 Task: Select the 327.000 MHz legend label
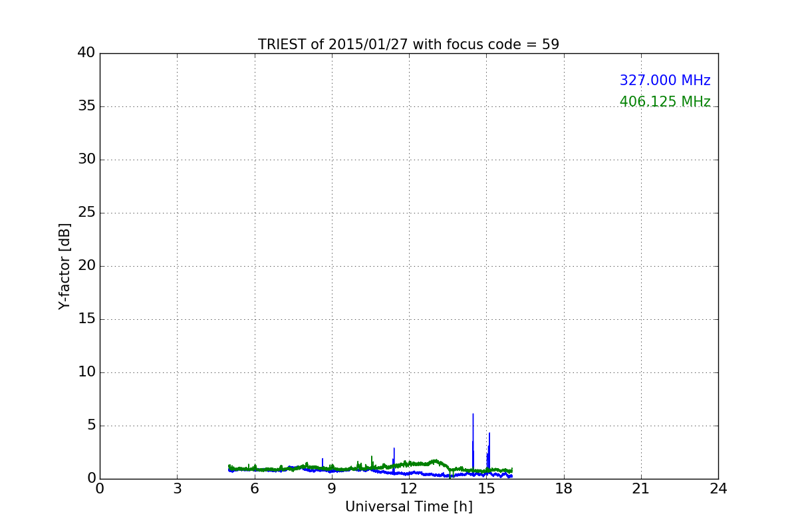pyautogui.click(x=665, y=80)
